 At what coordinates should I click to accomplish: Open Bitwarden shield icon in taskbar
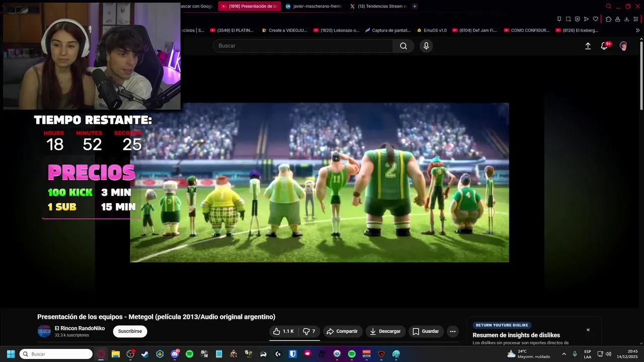pos(292,354)
